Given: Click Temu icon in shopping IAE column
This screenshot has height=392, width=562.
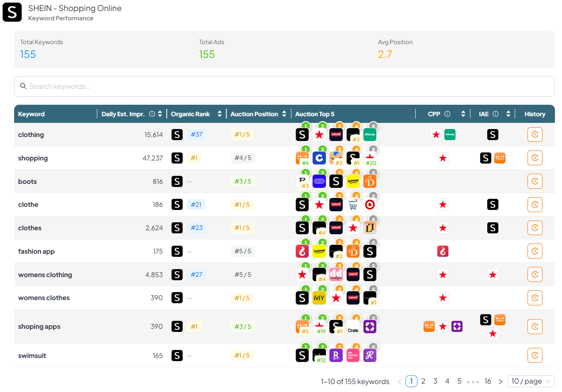Looking at the screenshot, I should pyautogui.click(x=500, y=158).
